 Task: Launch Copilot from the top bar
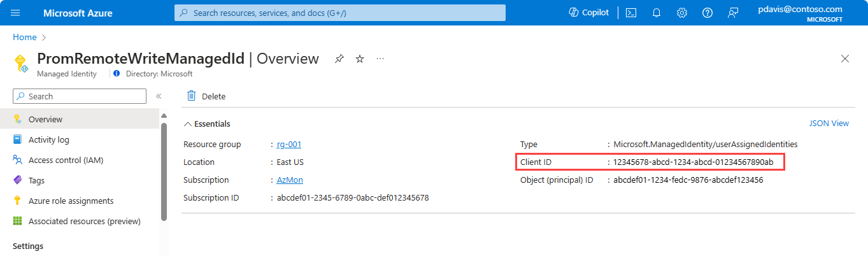[588, 13]
